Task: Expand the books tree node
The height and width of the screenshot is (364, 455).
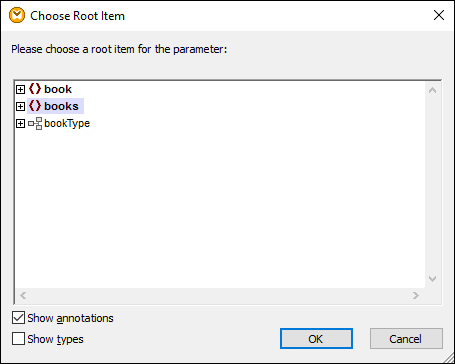Action: (x=20, y=106)
